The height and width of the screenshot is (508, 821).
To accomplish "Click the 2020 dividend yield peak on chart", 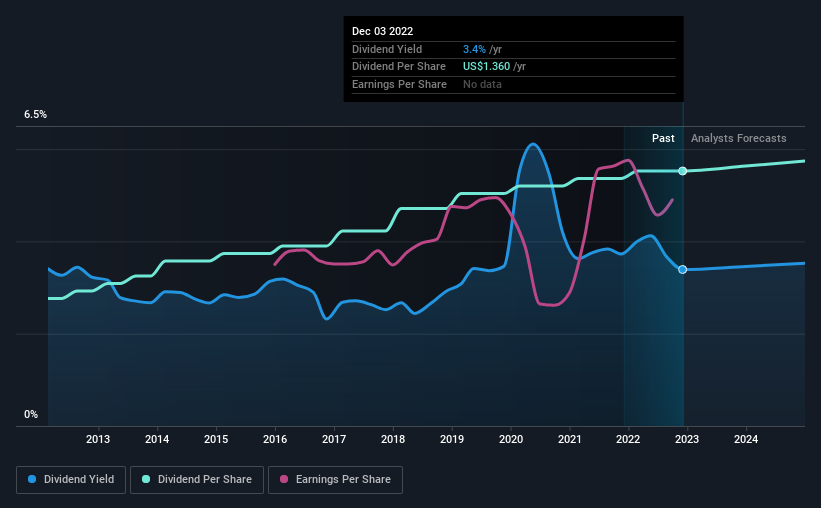I will click(533, 144).
